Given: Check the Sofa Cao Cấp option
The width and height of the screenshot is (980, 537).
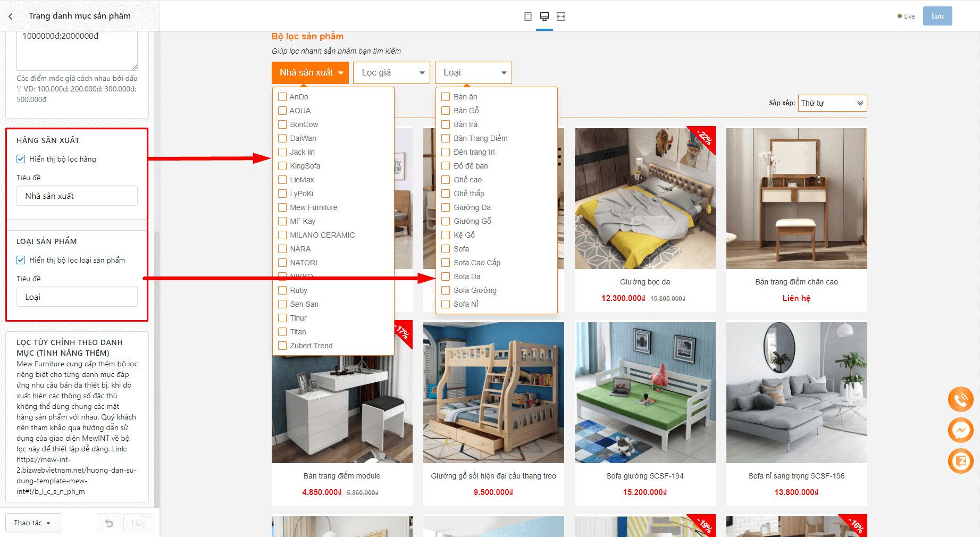Looking at the screenshot, I should (x=446, y=263).
